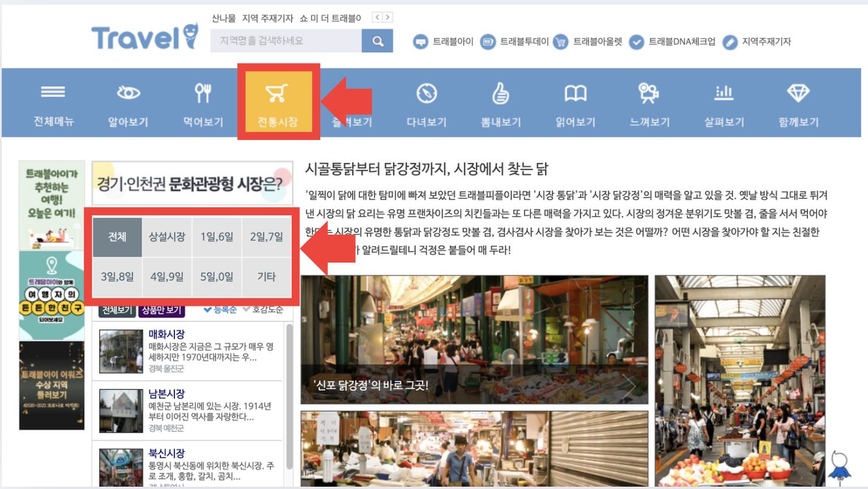Click the 다녀보기 compass icon
Screen dimensions: 868x489
coord(426,92)
